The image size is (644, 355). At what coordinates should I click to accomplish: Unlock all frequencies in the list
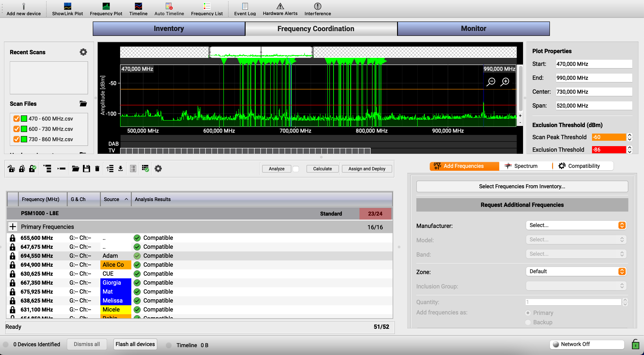point(11,169)
